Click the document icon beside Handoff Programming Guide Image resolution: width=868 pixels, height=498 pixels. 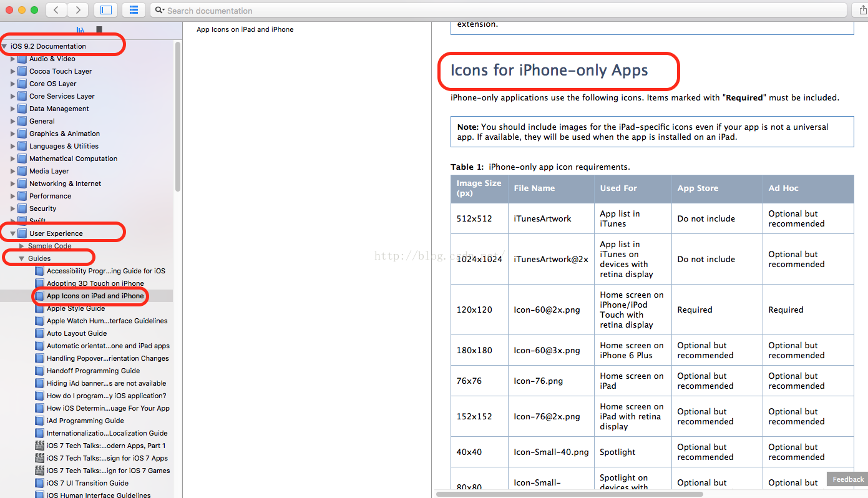(40, 371)
